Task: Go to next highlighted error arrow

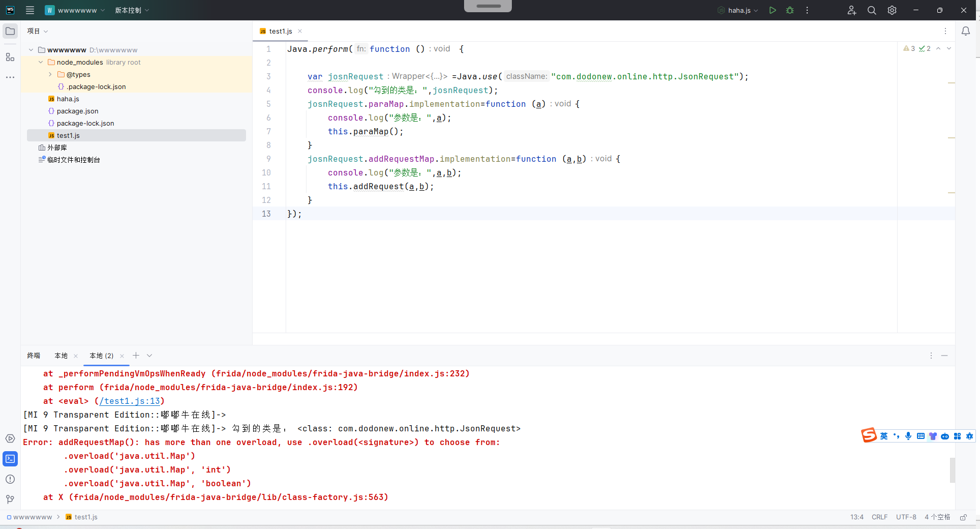Action: pos(949,48)
